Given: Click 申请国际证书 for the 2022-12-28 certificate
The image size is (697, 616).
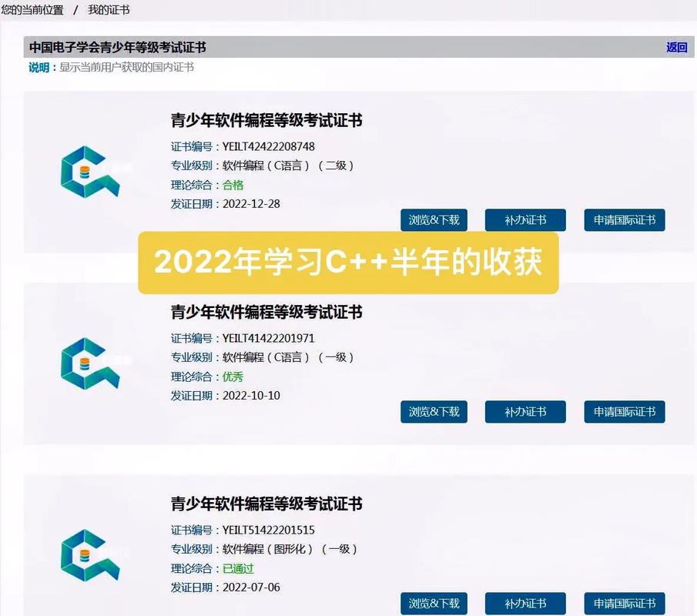Looking at the screenshot, I should click(625, 220).
